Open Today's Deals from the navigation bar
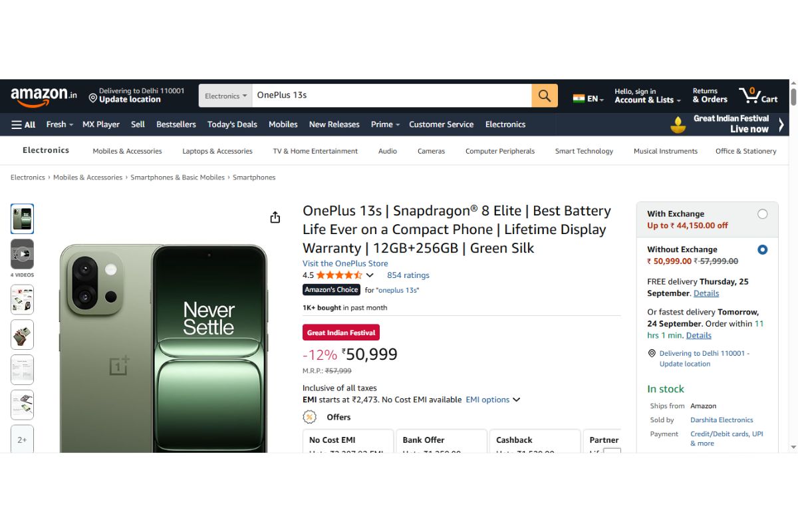The image size is (798, 532). [232, 124]
